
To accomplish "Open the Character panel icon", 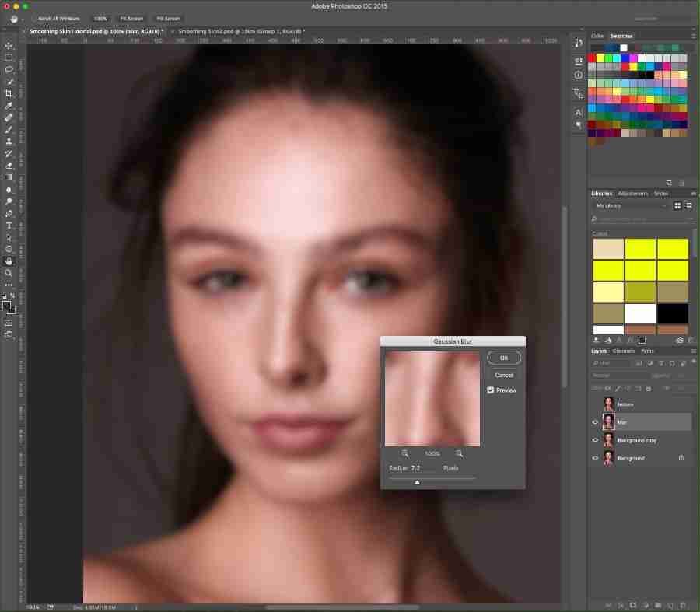I will pyautogui.click(x=579, y=112).
